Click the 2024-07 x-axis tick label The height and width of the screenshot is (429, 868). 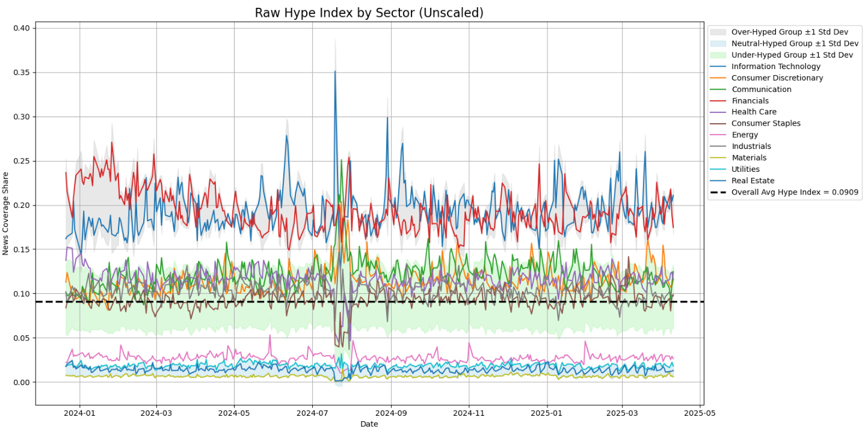(312, 413)
